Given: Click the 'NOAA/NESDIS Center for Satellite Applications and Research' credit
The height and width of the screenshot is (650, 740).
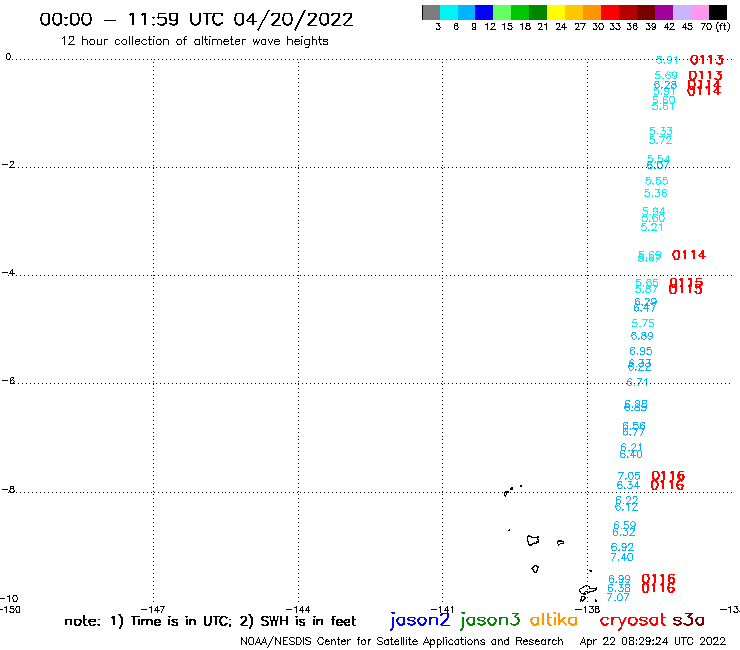Looking at the screenshot, I should [402, 641].
